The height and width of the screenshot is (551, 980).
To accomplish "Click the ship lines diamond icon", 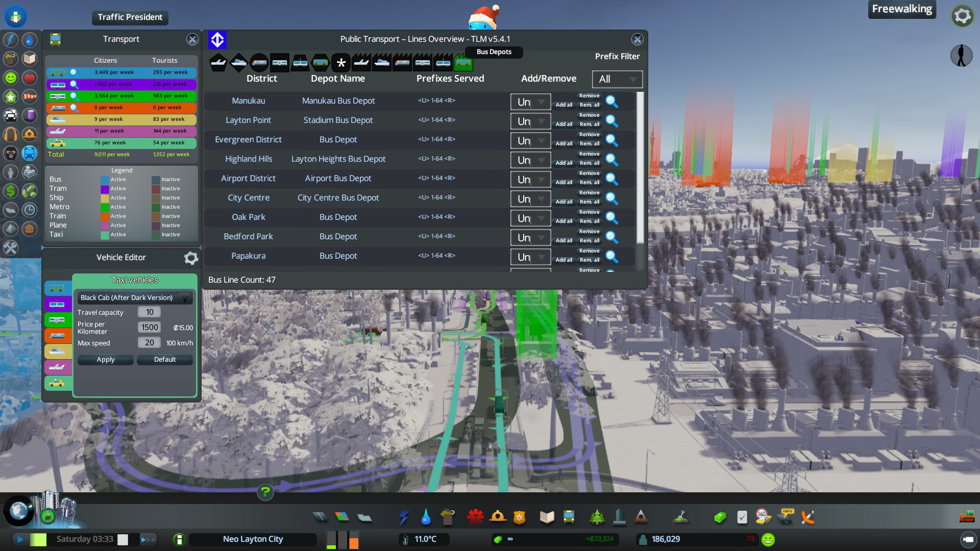I will click(x=238, y=63).
